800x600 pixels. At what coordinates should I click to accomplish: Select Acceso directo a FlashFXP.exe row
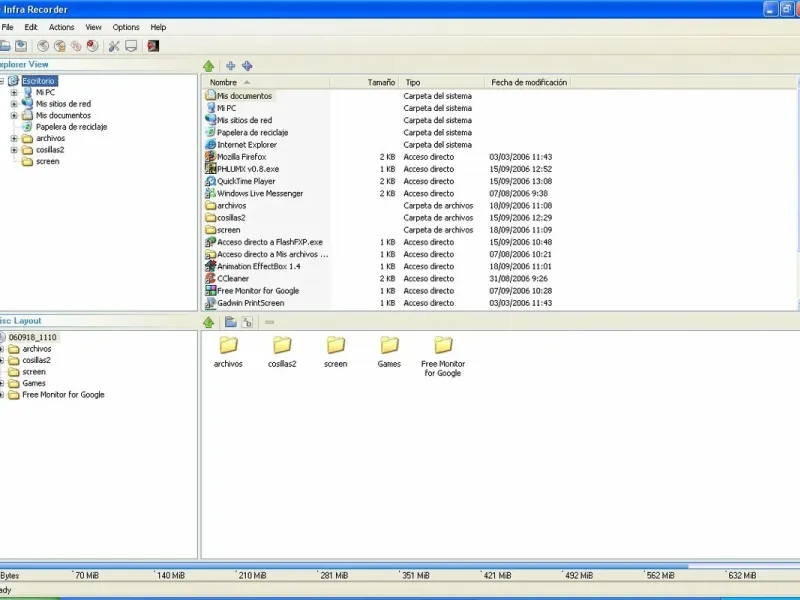tap(269, 242)
